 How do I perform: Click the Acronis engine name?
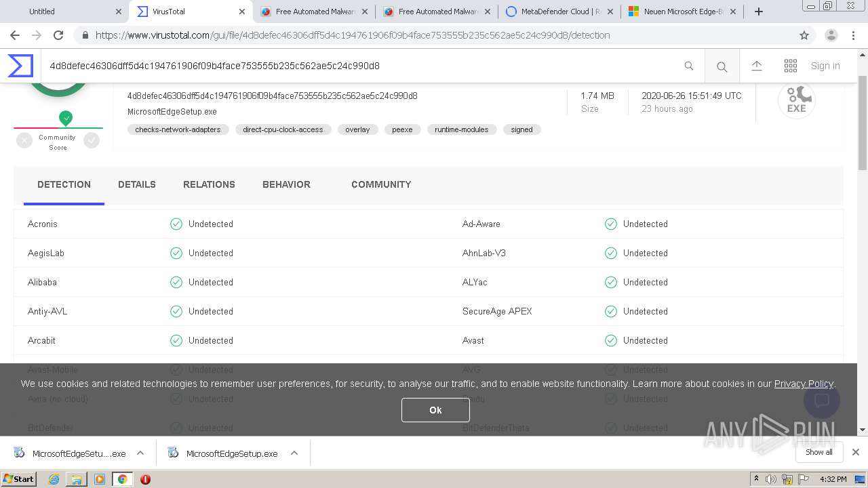[43, 224]
